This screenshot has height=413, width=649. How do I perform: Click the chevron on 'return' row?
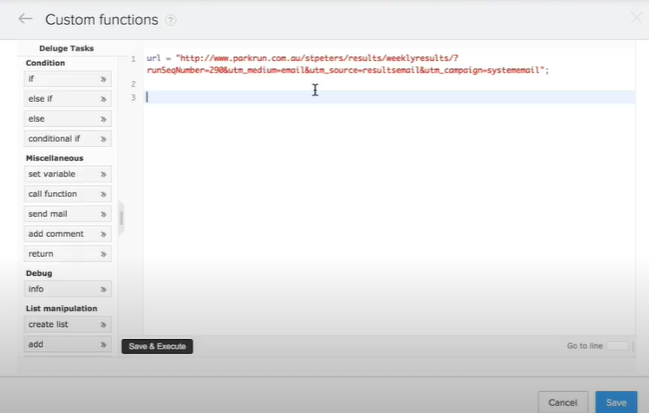103,254
